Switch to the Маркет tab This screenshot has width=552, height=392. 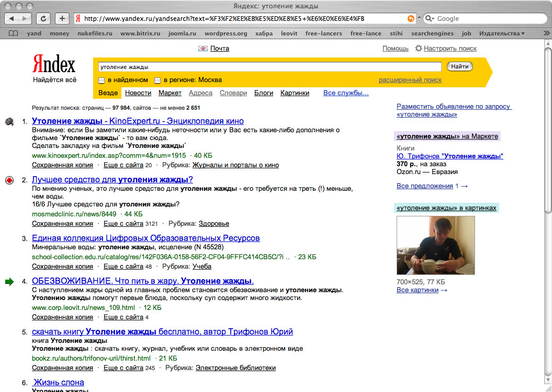pos(170,93)
